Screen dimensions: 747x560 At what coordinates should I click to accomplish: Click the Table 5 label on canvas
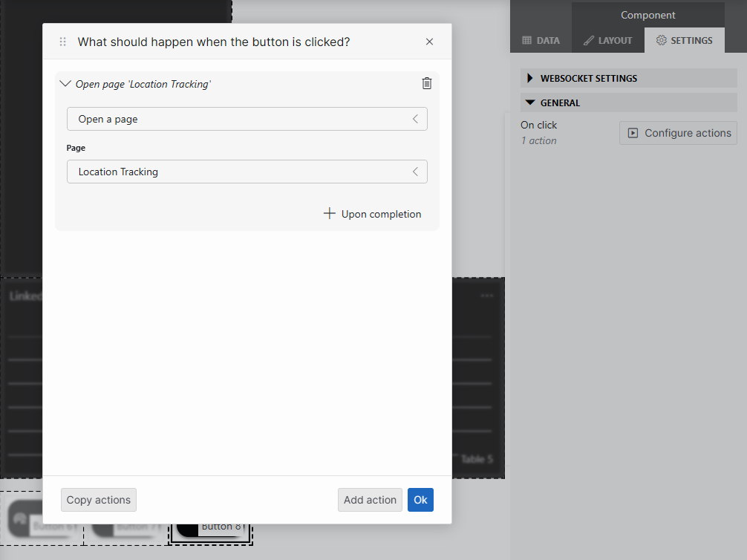coord(476,460)
